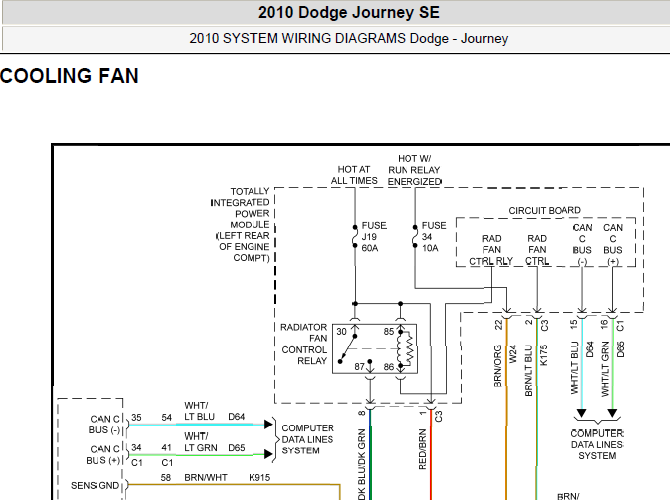Click the 'DK BLU/DK GRN' wire label
This screenshot has height=500, width=670.
[361, 465]
